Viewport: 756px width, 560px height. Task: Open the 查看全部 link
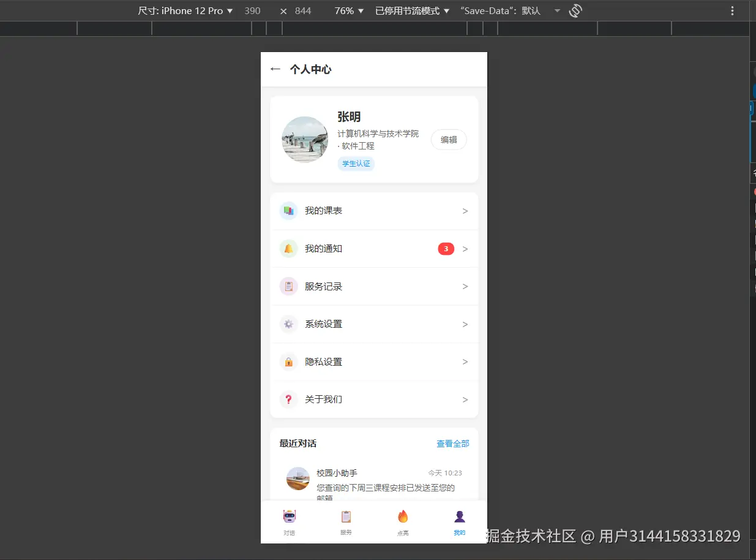pyautogui.click(x=452, y=444)
